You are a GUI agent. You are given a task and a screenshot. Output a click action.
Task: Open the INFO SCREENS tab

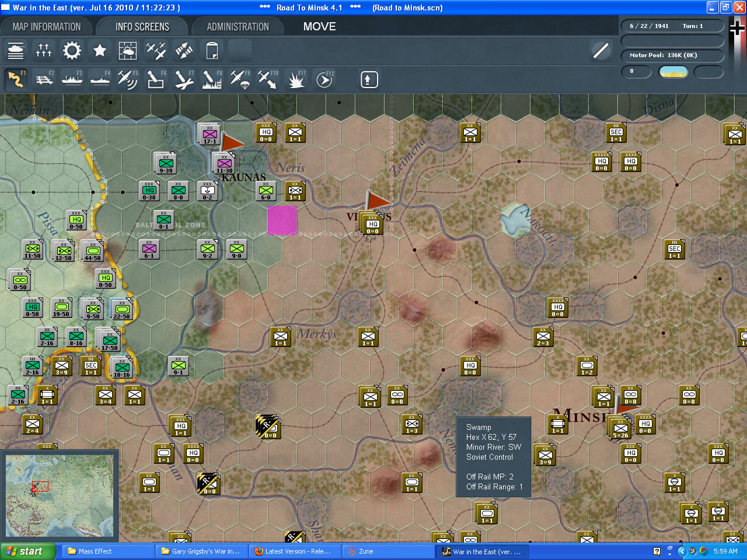(142, 27)
